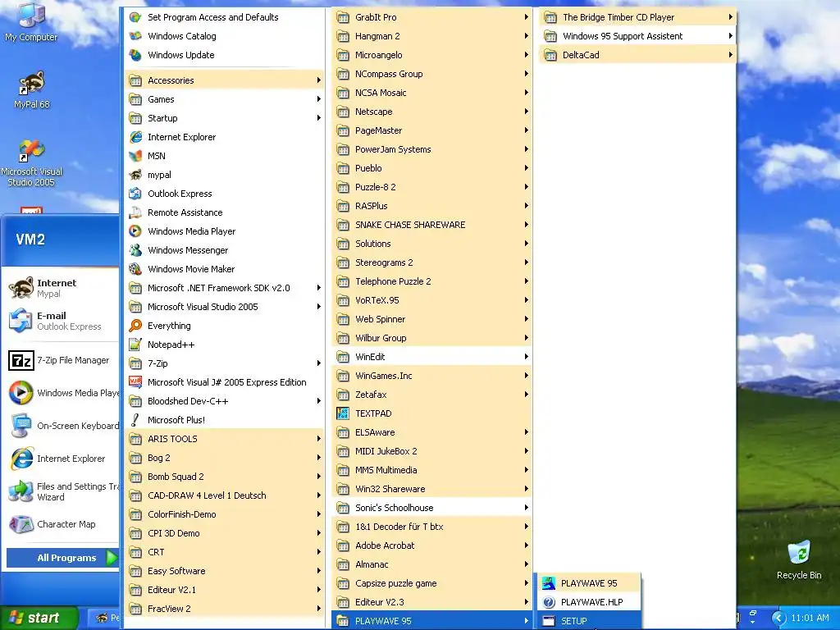This screenshot has width=840, height=630.
Task: Open the DeltaCad program group
Action: (x=637, y=55)
